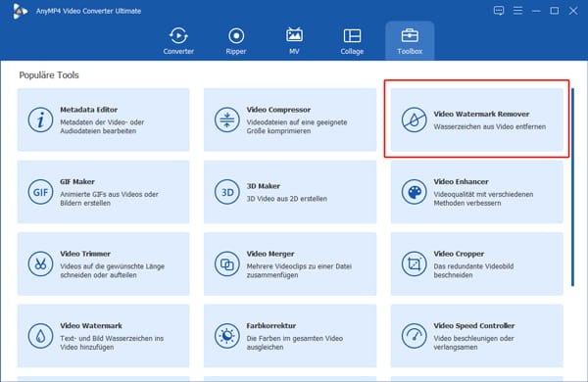Select the Toolbox tab
The width and height of the screenshot is (588, 382).
410,41
